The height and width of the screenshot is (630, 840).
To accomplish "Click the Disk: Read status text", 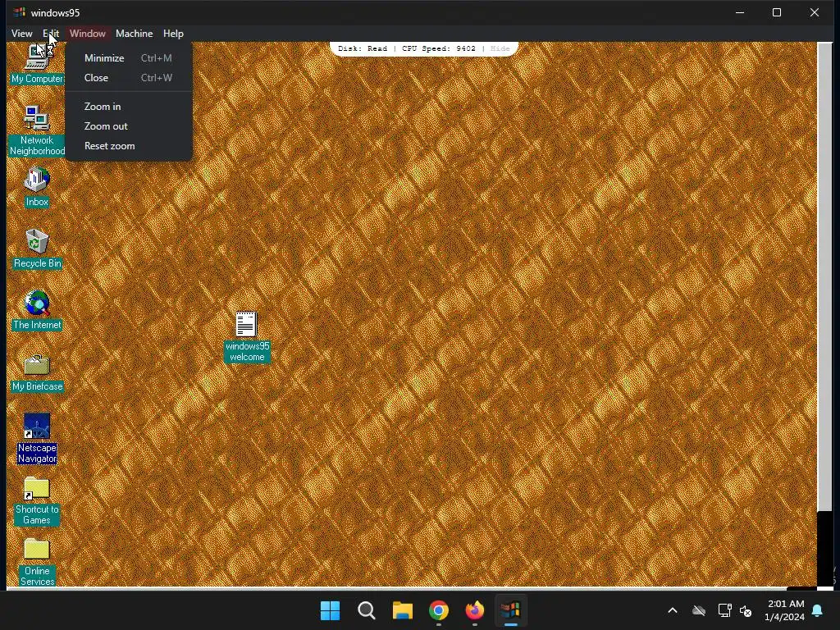I will point(362,48).
